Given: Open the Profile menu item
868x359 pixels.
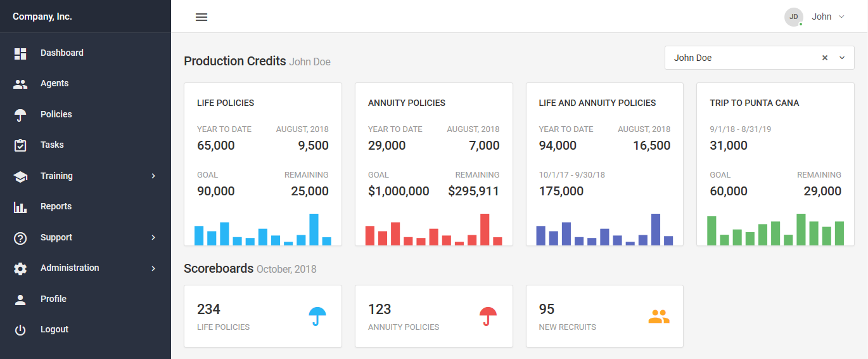Looking at the screenshot, I should click(53, 299).
